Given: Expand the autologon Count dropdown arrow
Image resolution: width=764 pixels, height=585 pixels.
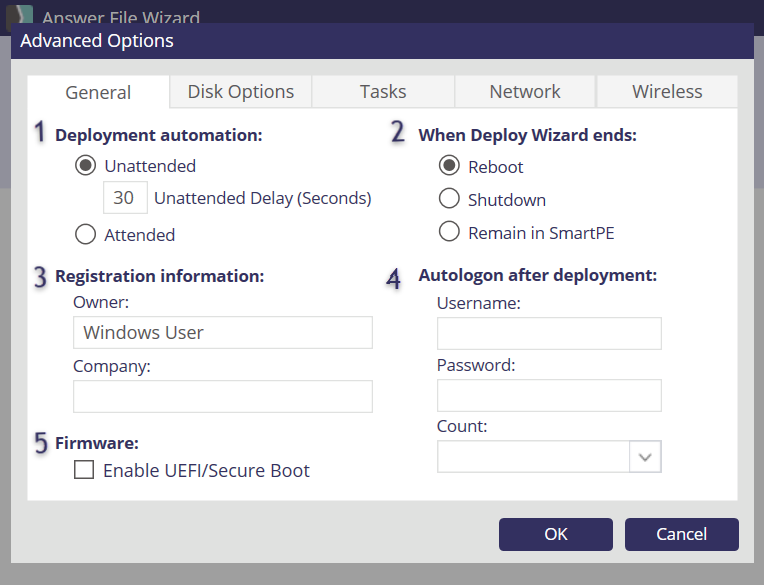Looking at the screenshot, I should (645, 457).
